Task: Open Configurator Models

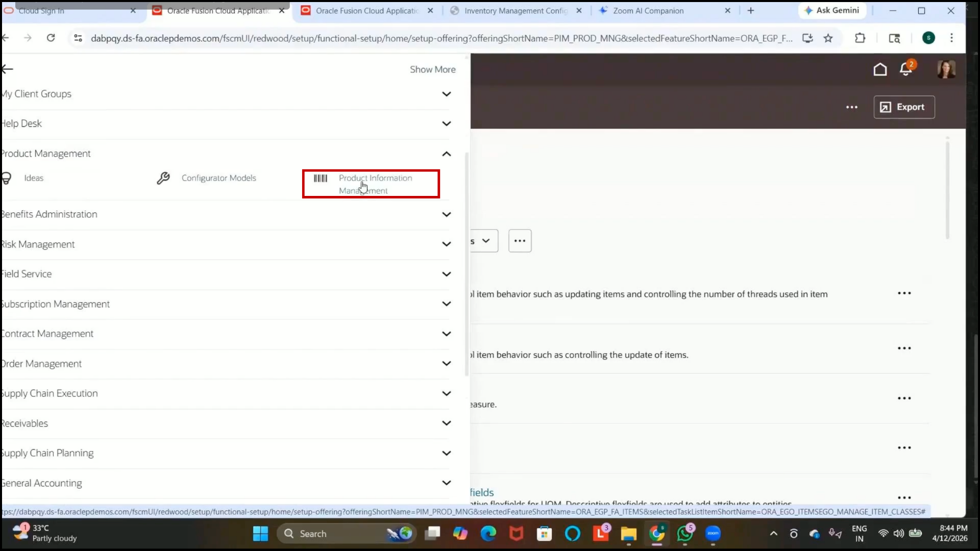Action: (x=218, y=178)
